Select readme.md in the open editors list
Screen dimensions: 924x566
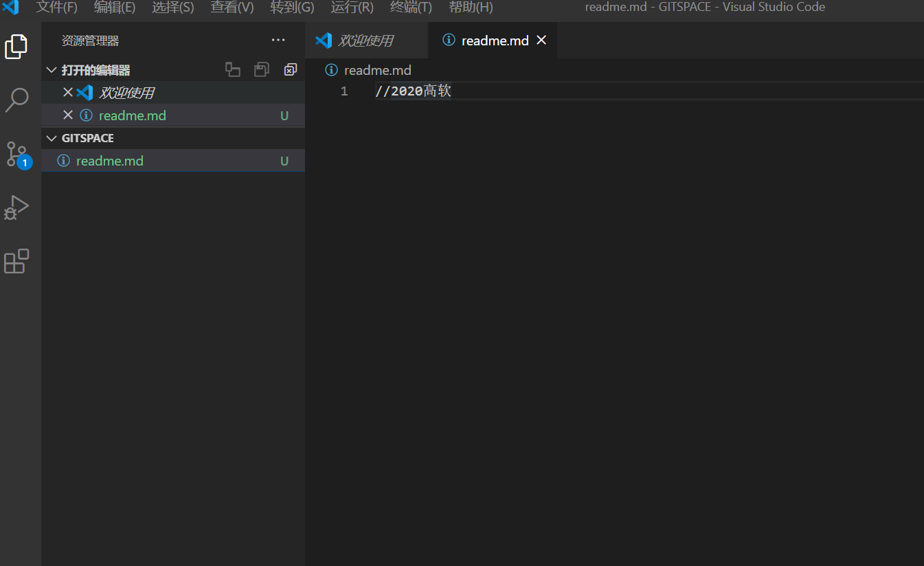[x=173, y=115]
